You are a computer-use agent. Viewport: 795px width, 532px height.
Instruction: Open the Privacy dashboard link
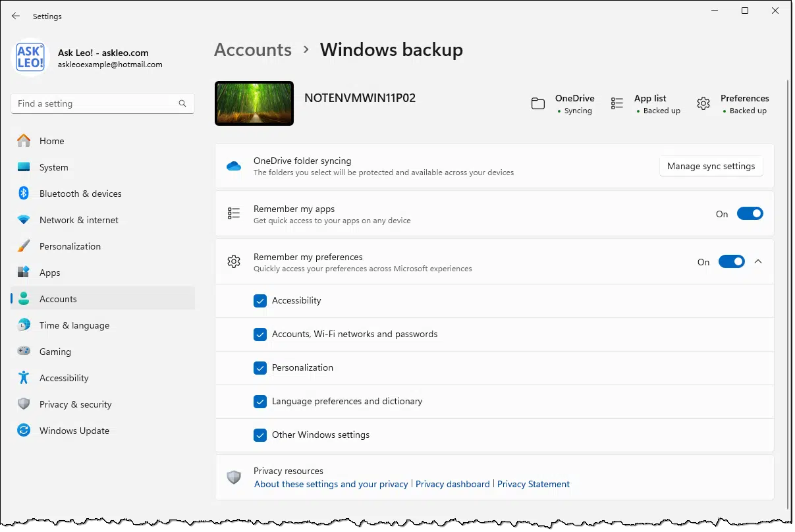click(x=452, y=484)
